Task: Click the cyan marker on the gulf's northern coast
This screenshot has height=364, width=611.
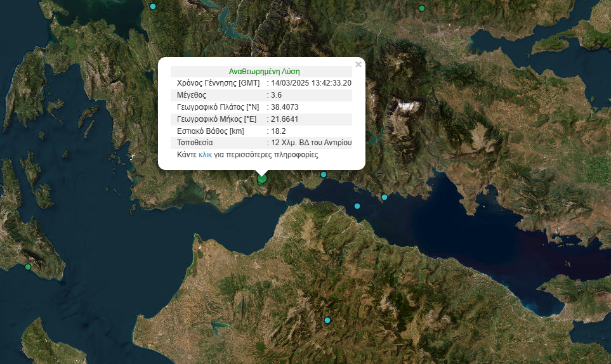Action: 384,197
